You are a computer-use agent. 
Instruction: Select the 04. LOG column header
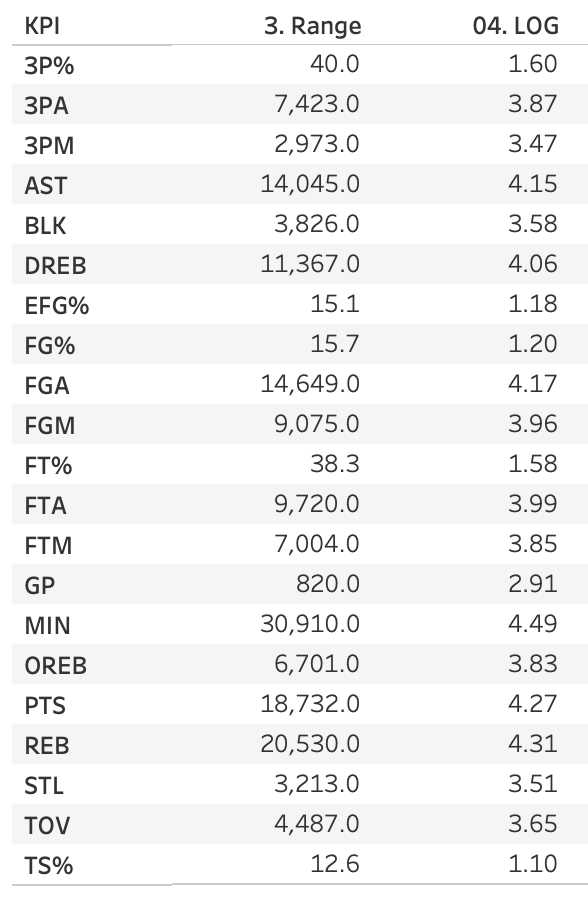point(516,26)
